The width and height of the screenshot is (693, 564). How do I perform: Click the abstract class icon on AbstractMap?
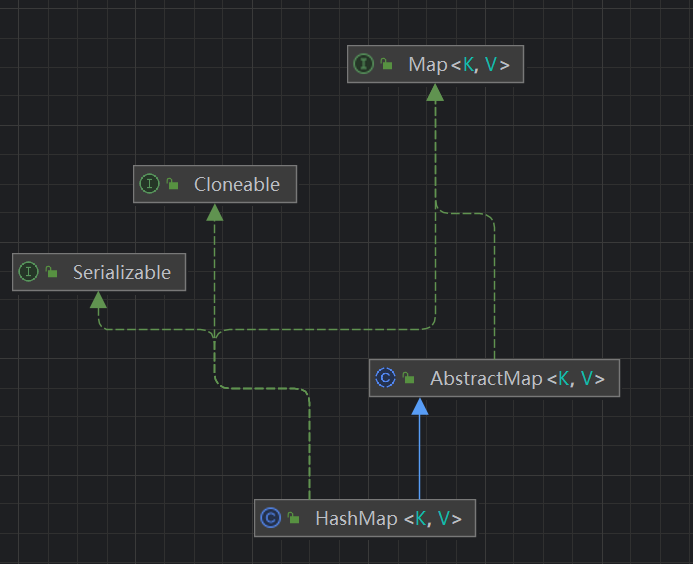tap(385, 378)
